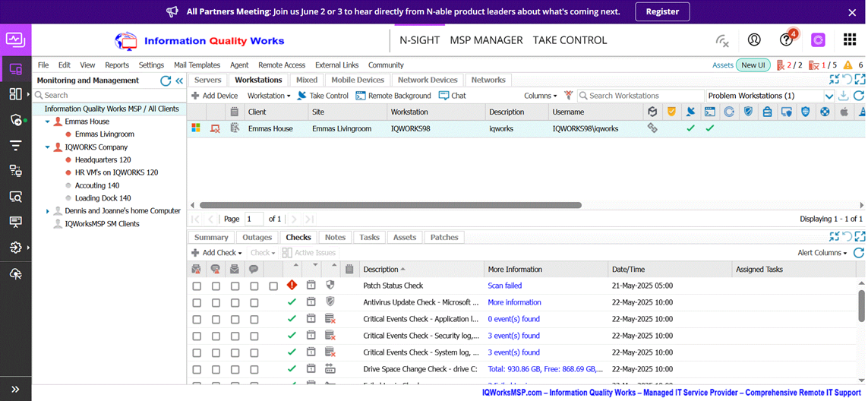The image size is (868, 401).
Task: Open the 'Scan failed' link
Action: (x=504, y=286)
